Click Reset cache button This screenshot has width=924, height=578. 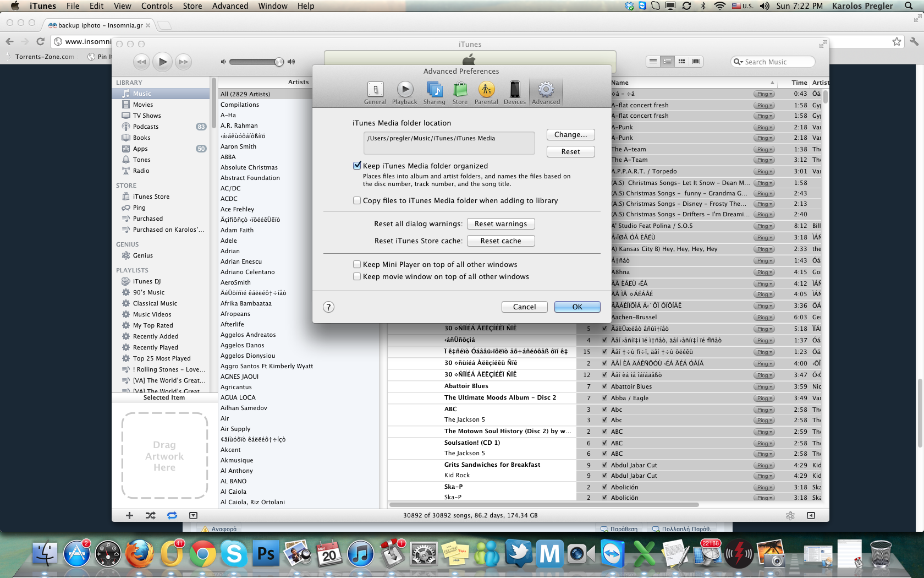coord(501,241)
